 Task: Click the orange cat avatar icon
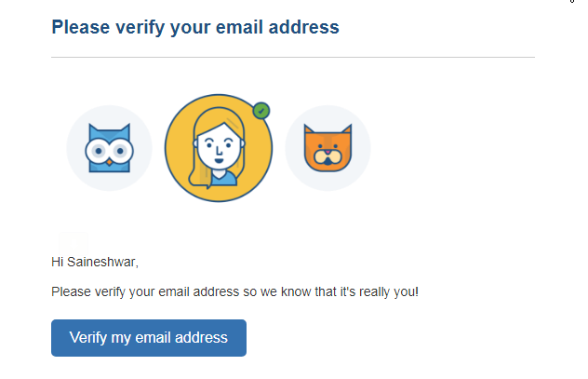327,149
